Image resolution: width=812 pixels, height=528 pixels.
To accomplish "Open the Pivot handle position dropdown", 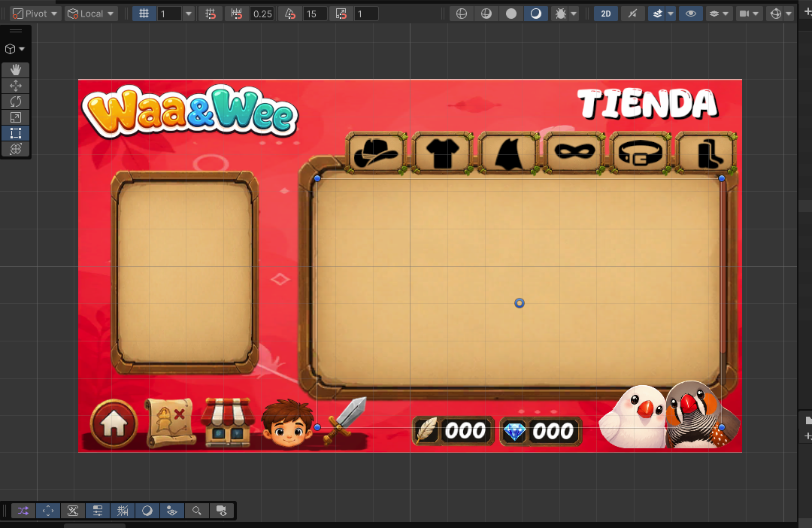I will tap(35, 14).
